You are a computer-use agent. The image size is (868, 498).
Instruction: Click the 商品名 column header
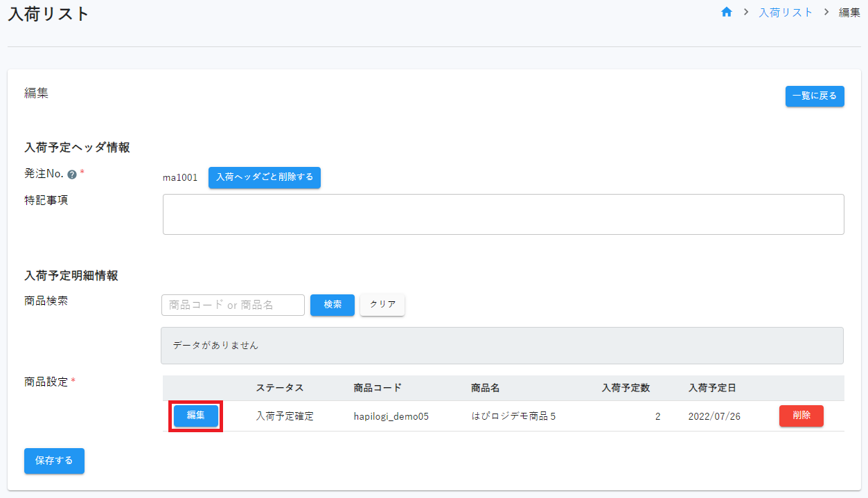tap(485, 388)
